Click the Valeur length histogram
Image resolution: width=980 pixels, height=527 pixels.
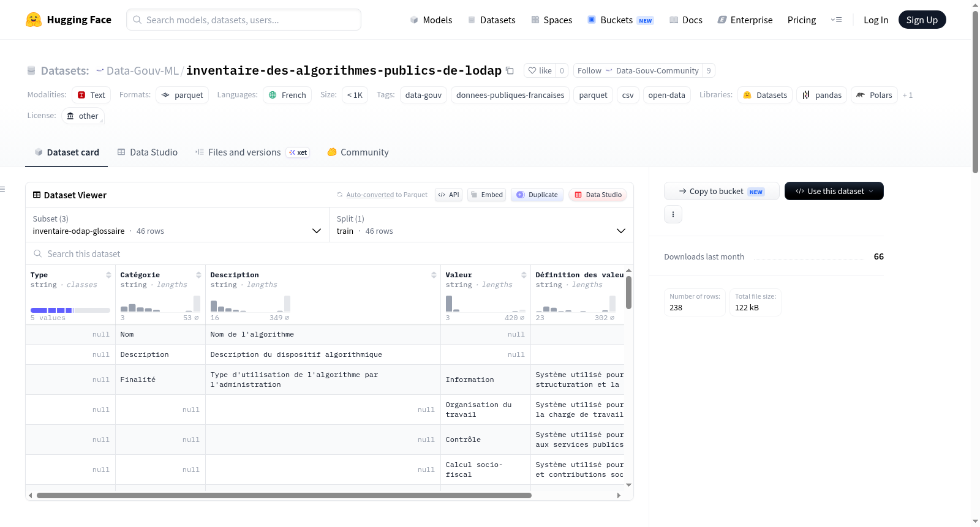(486, 304)
